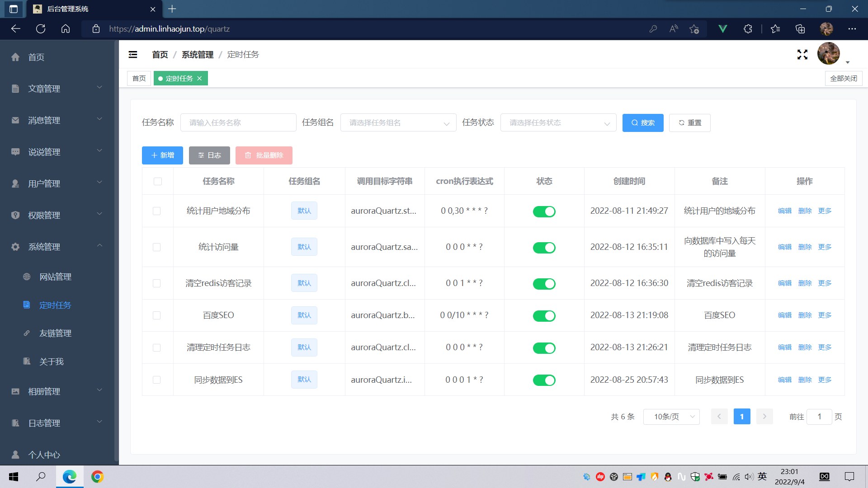Toggle fullscreen icon in header

click(x=802, y=55)
